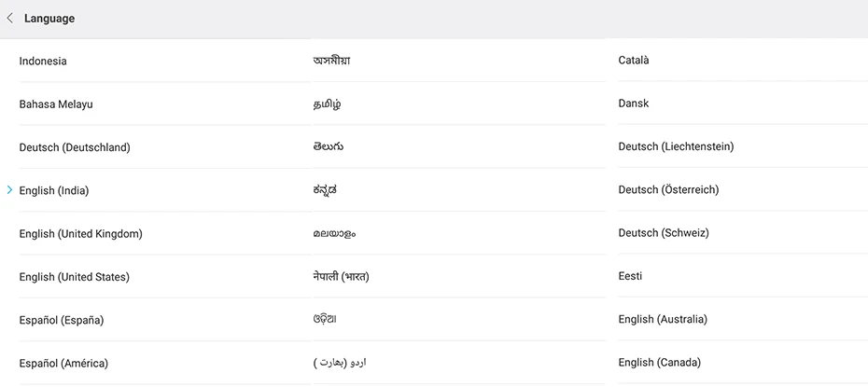The width and height of the screenshot is (868, 387).
Task: Select Dansk language
Action: point(634,104)
